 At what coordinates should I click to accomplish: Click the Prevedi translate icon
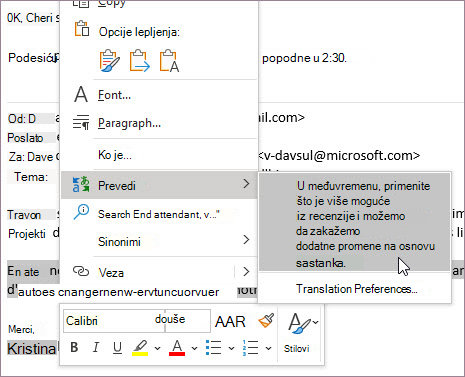point(81,184)
